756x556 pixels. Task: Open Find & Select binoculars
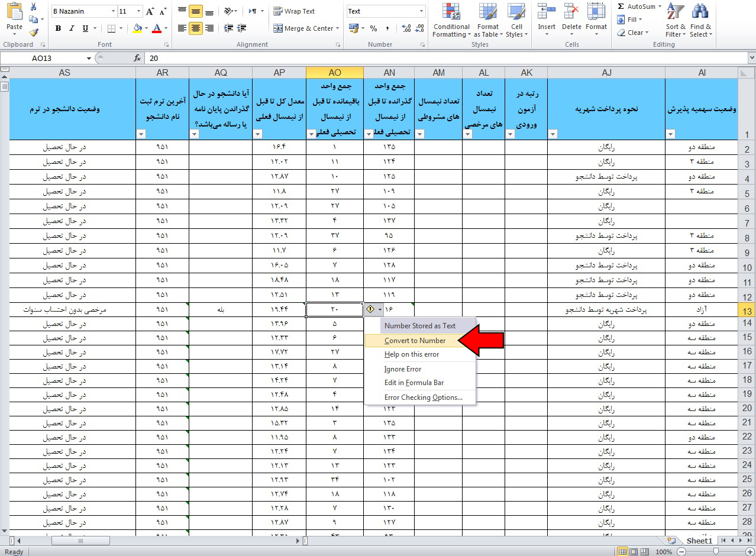[700, 21]
